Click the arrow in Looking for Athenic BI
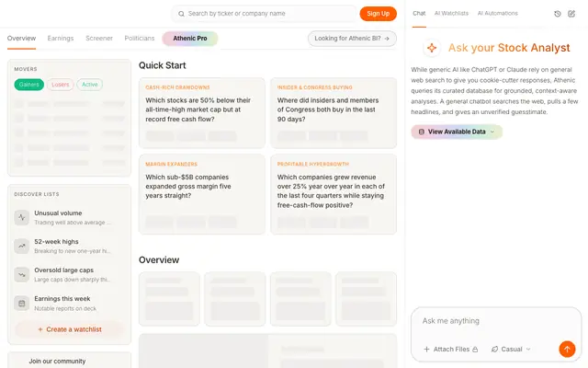 [x=387, y=39]
